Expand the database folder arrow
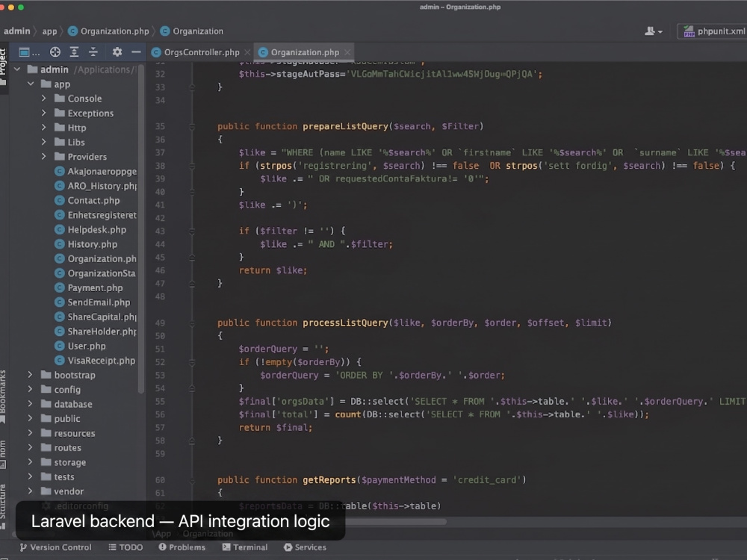This screenshot has width=747, height=560. [x=31, y=404]
